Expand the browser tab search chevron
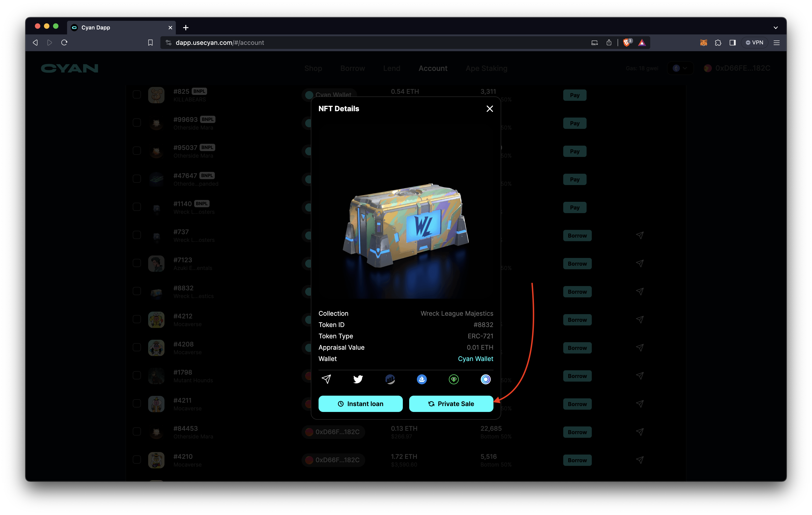Image resolution: width=812 pixels, height=515 pixels. point(775,28)
